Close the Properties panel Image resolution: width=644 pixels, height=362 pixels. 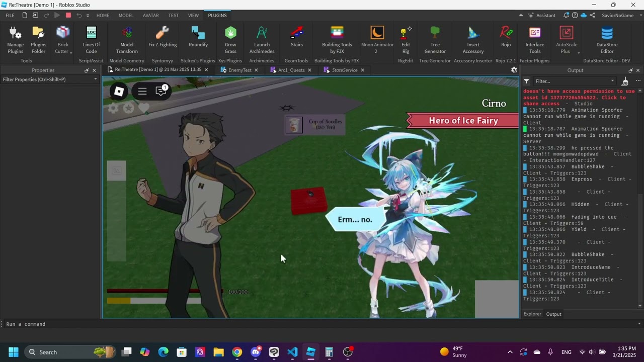click(x=94, y=70)
